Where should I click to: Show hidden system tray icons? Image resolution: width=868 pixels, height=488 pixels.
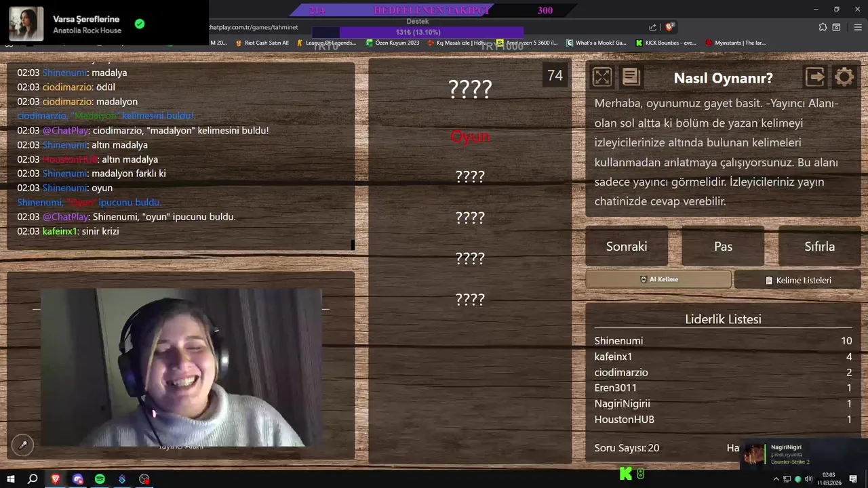(x=776, y=479)
